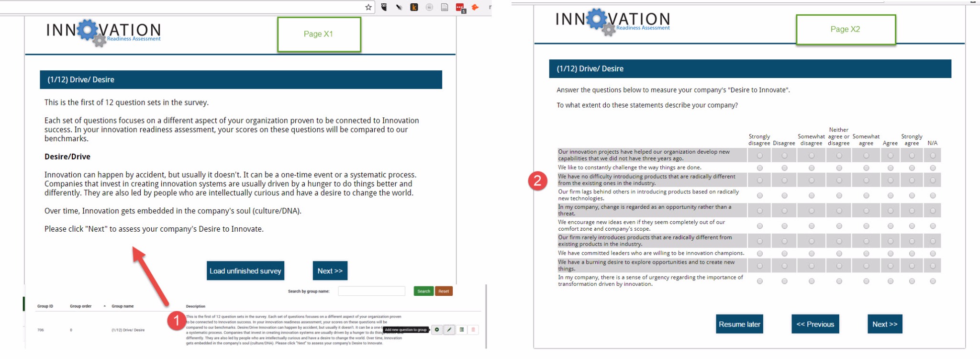
Task: Click the orange fox extension icon
Action: [x=475, y=7]
